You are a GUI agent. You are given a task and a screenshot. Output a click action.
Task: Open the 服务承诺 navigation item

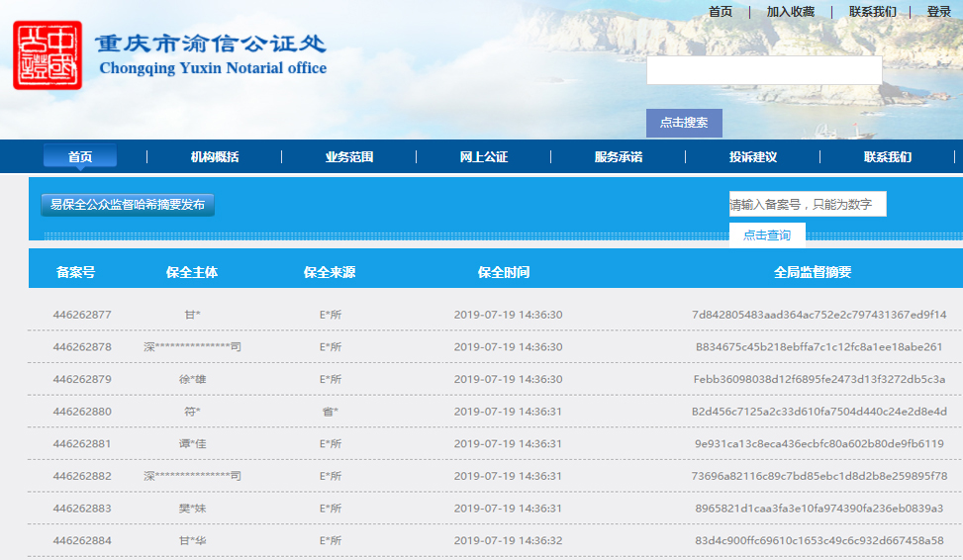coord(619,157)
